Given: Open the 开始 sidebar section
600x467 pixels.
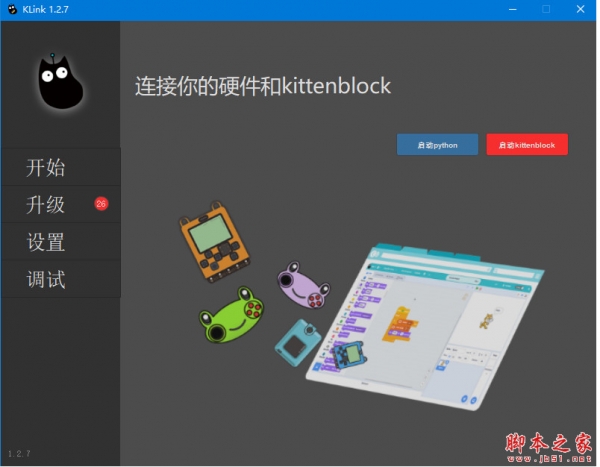Looking at the screenshot, I should 60,167.
